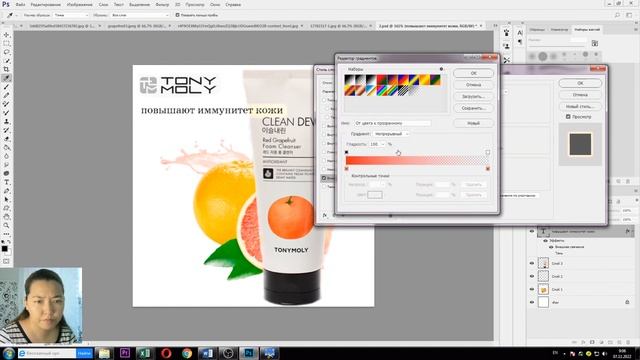Open the Windows Start button

pyautogui.click(x=8, y=353)
